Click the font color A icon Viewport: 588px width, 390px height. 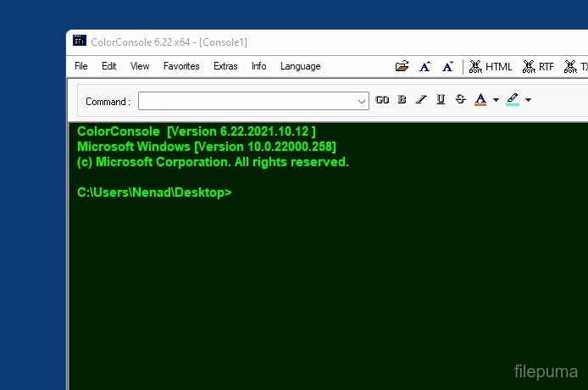click(480, 100)
